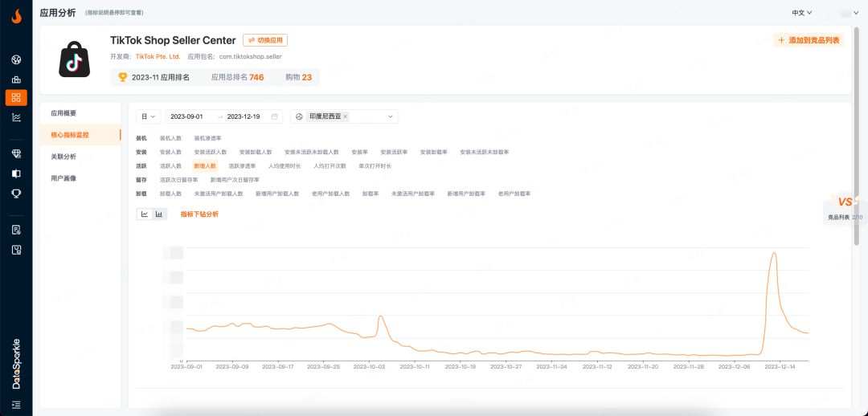Switch chart to line chart view
The image size is (868, 416).
point(145,214)
